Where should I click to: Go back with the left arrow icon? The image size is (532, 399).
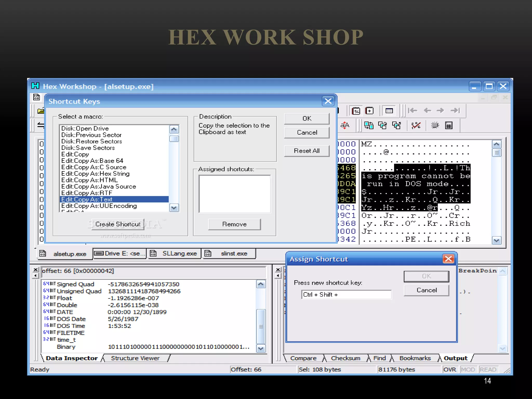(x=427, y=111)
